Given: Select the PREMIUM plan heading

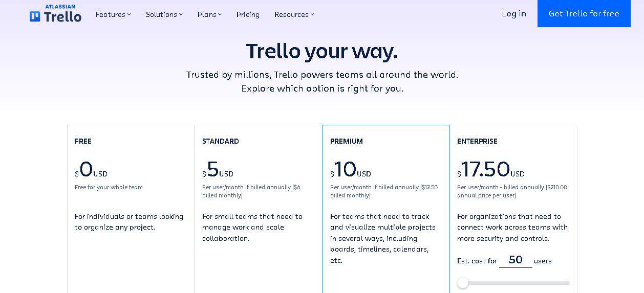Looking at the screenshot, I should [346, 141].
